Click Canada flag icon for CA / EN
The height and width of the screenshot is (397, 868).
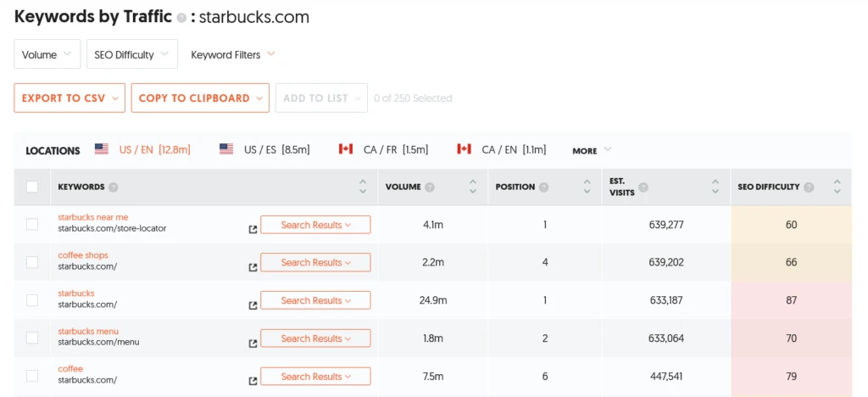tap(464, 149)
